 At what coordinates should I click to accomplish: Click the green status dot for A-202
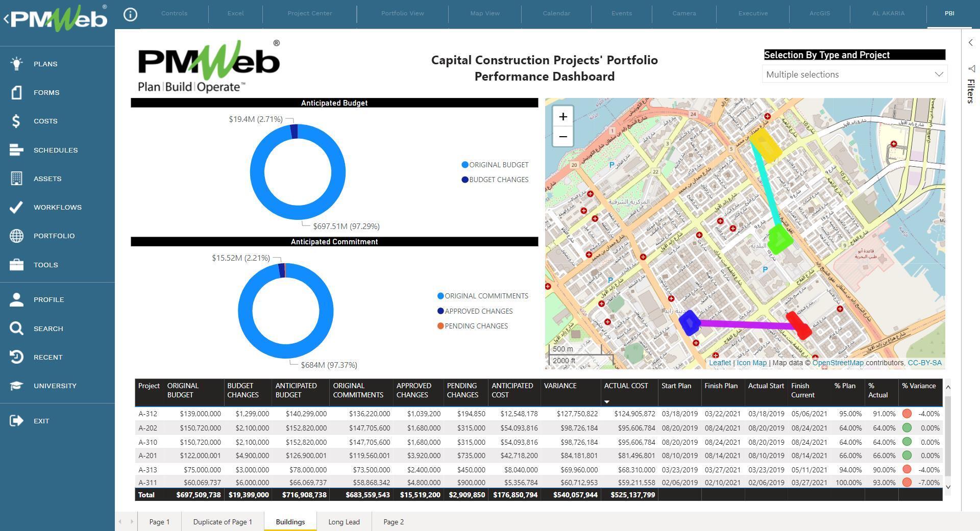[907, 428]
